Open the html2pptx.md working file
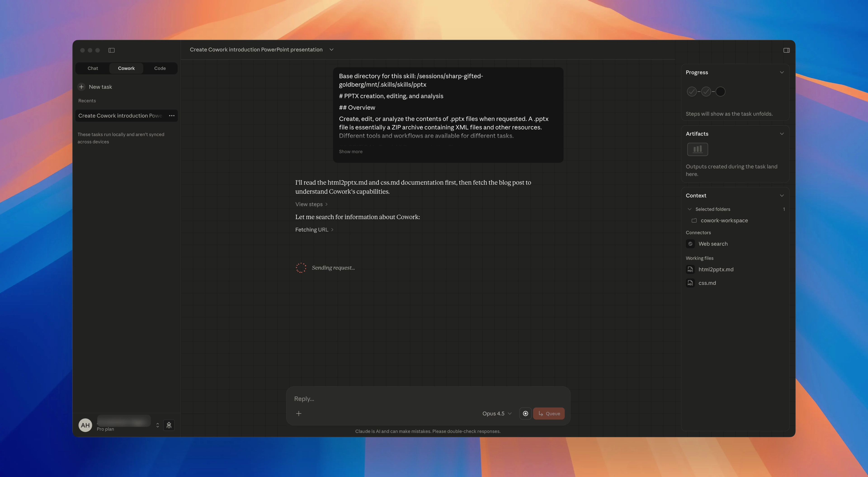Viewport: 868px width, 477px height. (716, 269)
